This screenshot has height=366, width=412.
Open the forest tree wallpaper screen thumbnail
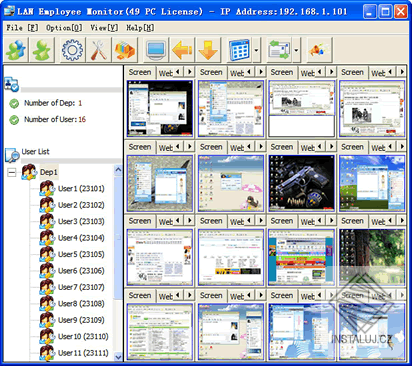372,257
